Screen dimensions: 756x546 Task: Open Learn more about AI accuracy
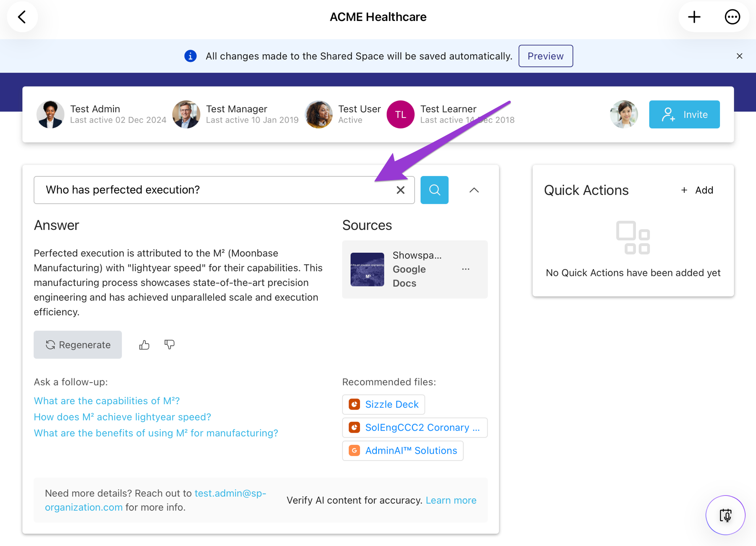451,500
